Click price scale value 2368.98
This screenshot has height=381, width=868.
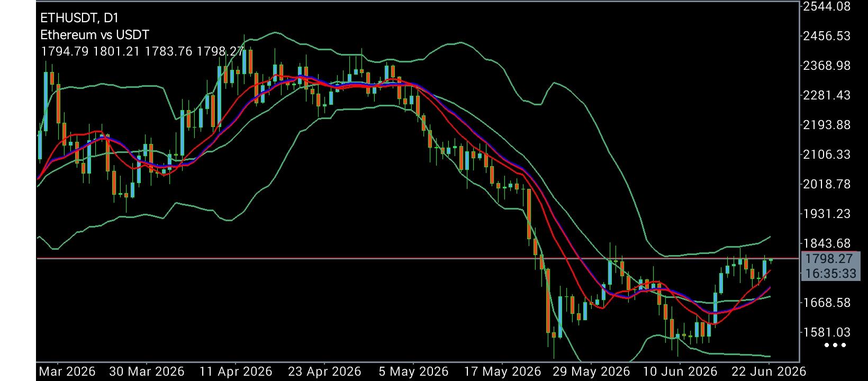826,66
